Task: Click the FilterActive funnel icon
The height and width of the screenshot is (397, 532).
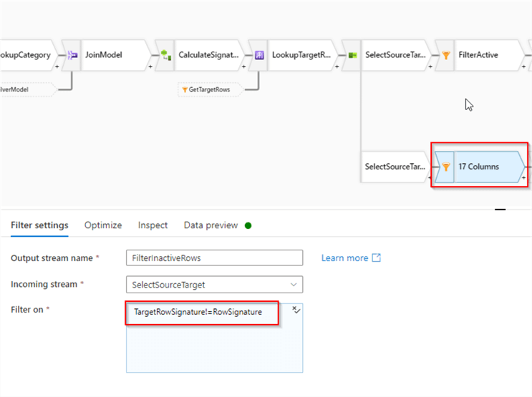Action: pos(445,55)
